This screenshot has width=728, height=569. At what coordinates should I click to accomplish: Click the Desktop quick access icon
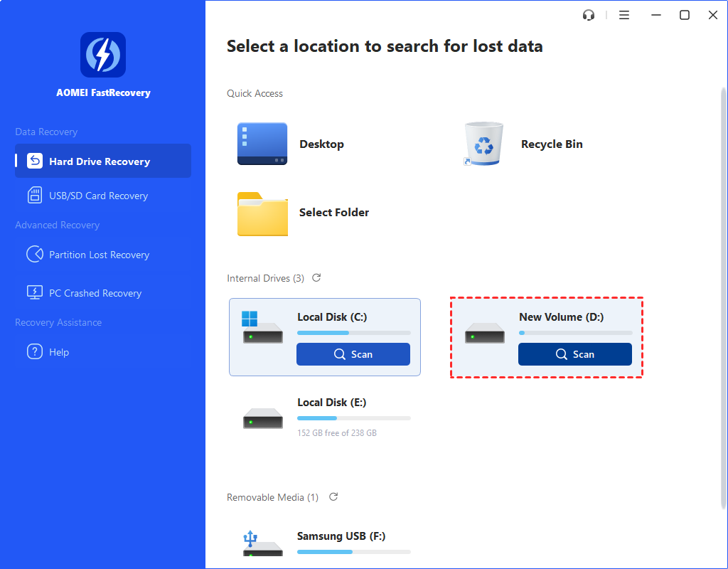point(262,144)
